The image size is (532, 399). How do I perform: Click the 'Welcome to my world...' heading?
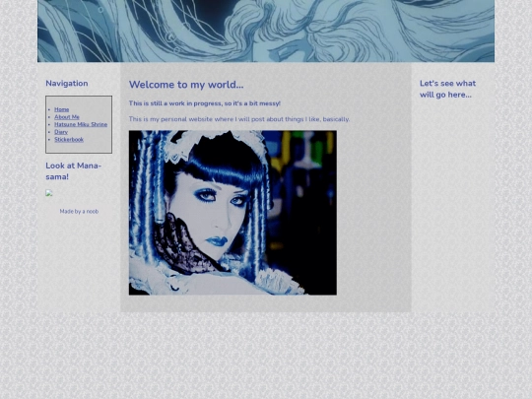[186, 85]
